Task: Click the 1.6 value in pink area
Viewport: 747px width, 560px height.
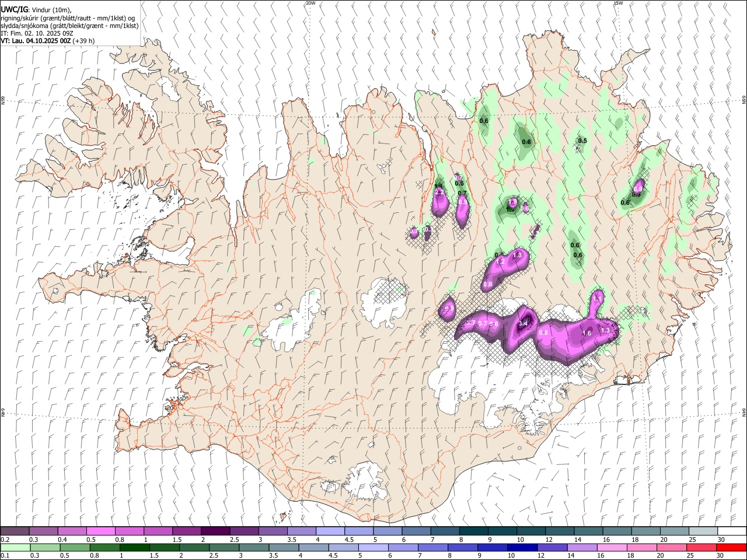Action: (x=587, y=333)
